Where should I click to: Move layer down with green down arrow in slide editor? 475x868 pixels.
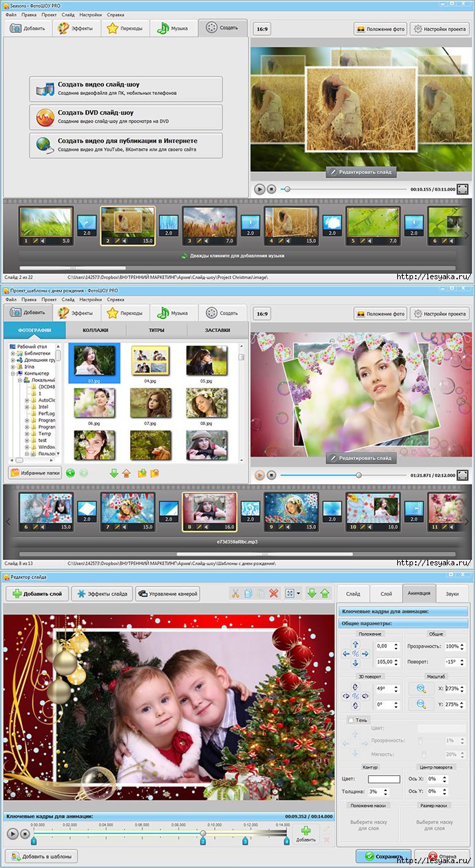coord(311,593)
